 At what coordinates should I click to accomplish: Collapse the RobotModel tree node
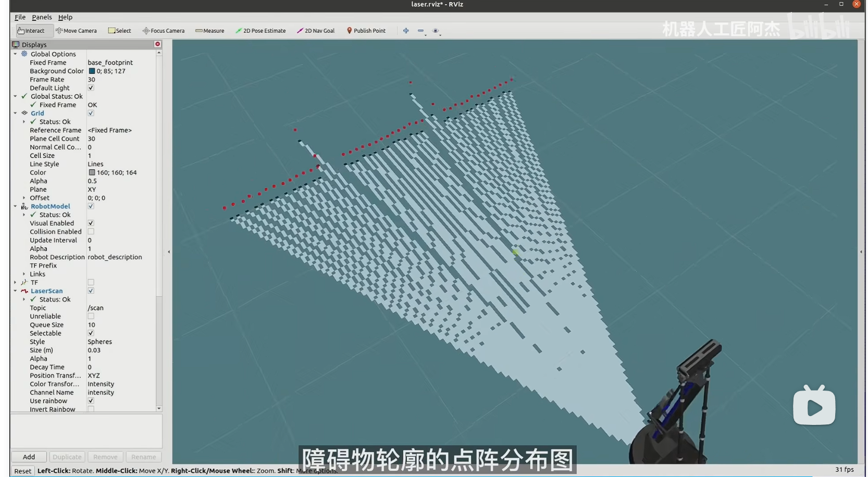click(15, 206)
